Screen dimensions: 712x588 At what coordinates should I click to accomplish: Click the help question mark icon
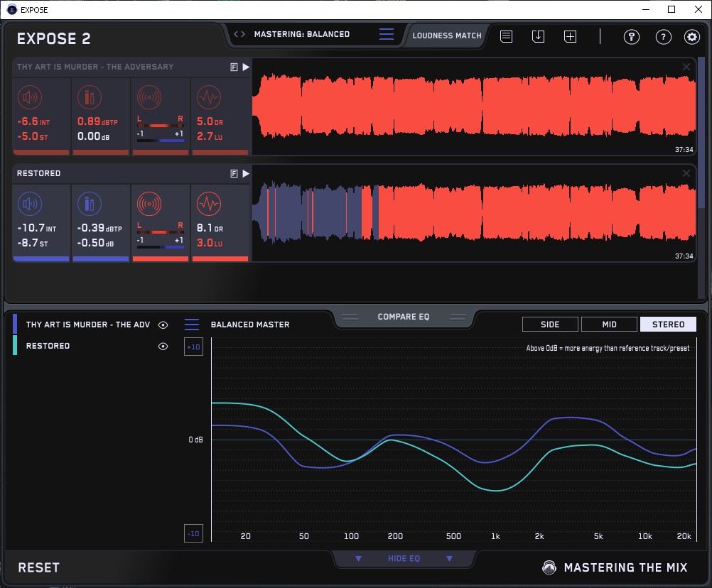coord(663,37)
